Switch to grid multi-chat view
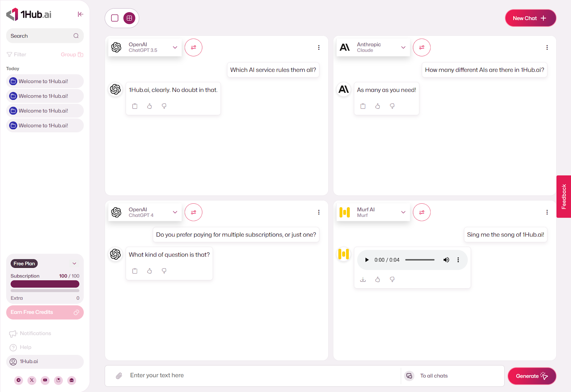Screen dimensions: 571x392 (x=129, y=18)
